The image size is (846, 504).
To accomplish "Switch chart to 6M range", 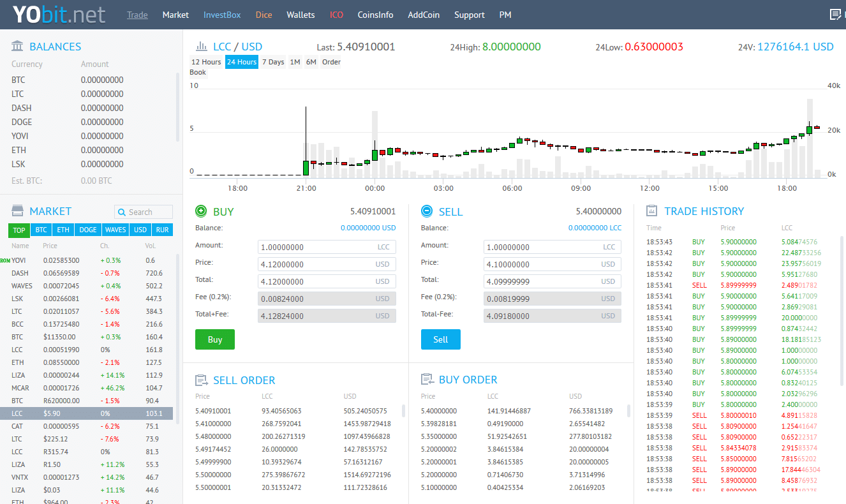I will pyautogui.click(x=311, y=62).
